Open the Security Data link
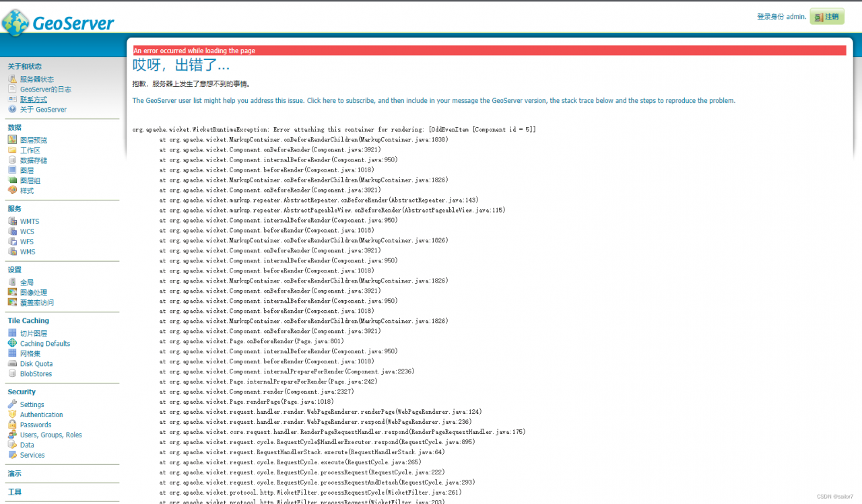The image size is (862, 504). pos(27,445)
